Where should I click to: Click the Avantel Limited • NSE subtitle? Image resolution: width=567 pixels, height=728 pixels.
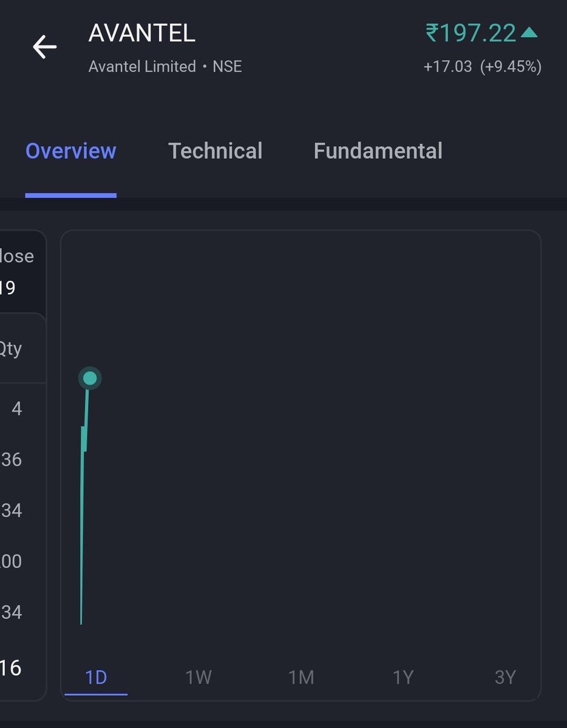(x=165, y=67)
